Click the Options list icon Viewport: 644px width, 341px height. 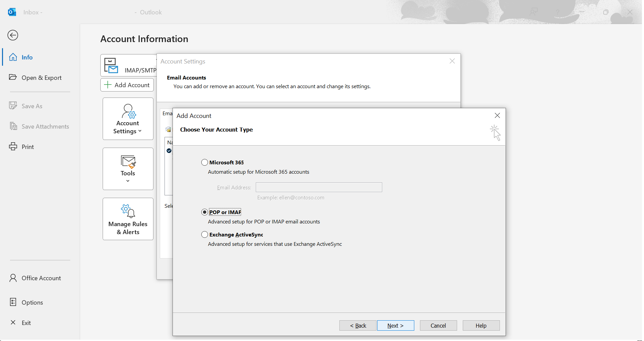tap(13, 302)
